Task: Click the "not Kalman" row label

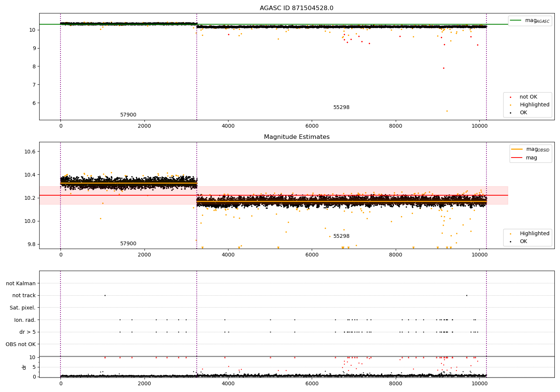Action: point(21,284)
